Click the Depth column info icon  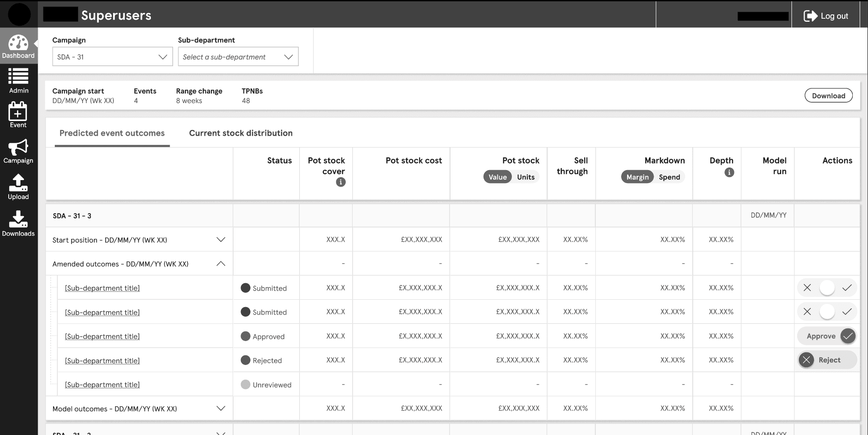tap(729, 172)
